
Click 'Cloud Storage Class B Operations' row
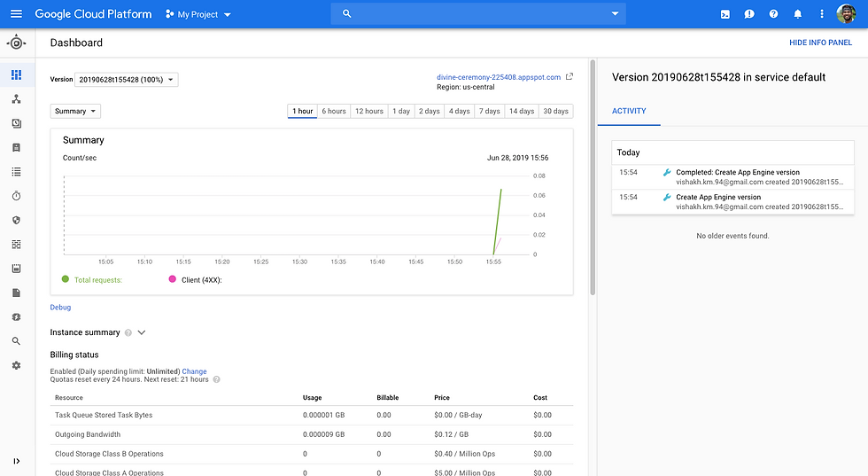[x=312, y=454]
